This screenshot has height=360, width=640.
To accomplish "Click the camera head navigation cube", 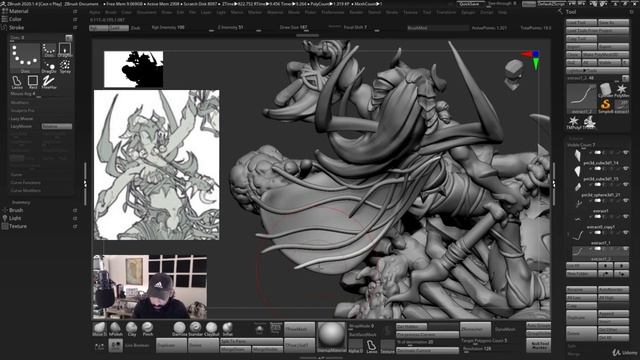I will point(513,74).
